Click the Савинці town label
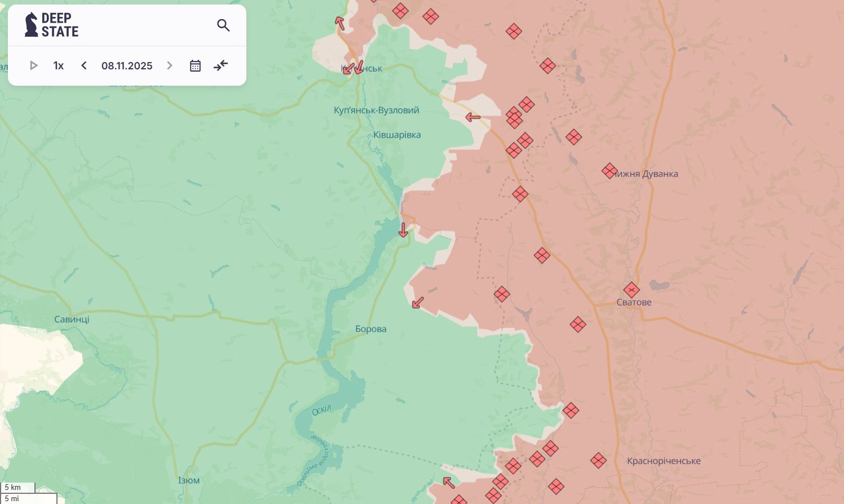This screenshot has width=844, height=504. tap(72, 320)
